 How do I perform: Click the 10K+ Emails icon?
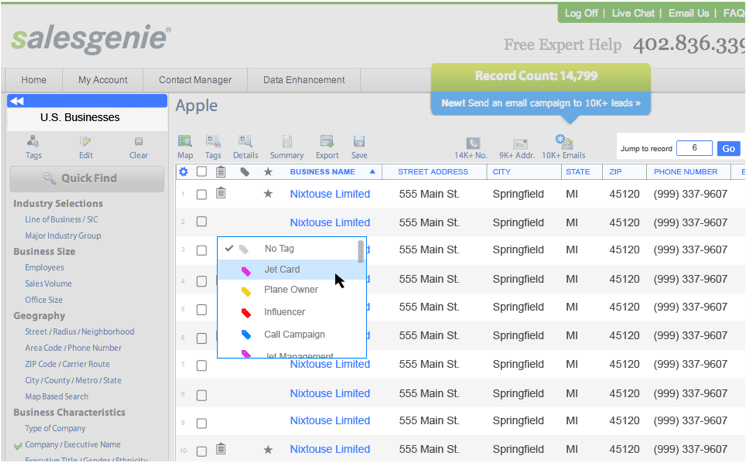564,142
